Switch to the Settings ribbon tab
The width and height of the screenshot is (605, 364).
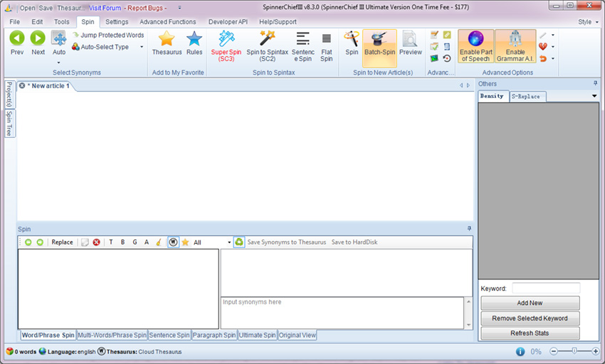117,22
